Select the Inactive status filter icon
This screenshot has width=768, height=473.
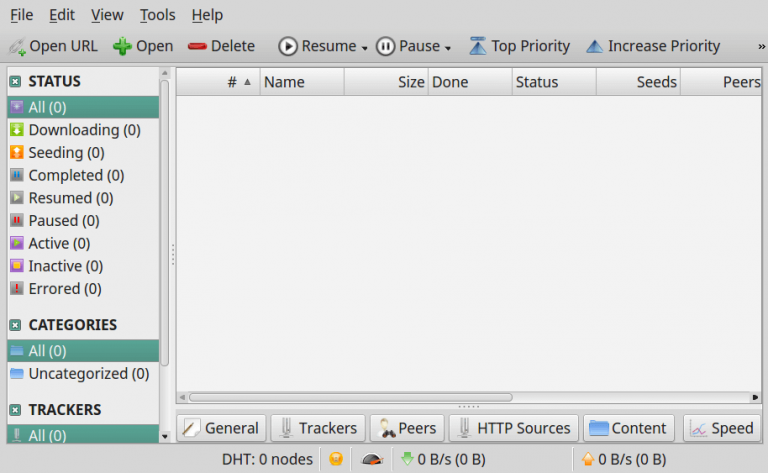(x=17, y=265)
